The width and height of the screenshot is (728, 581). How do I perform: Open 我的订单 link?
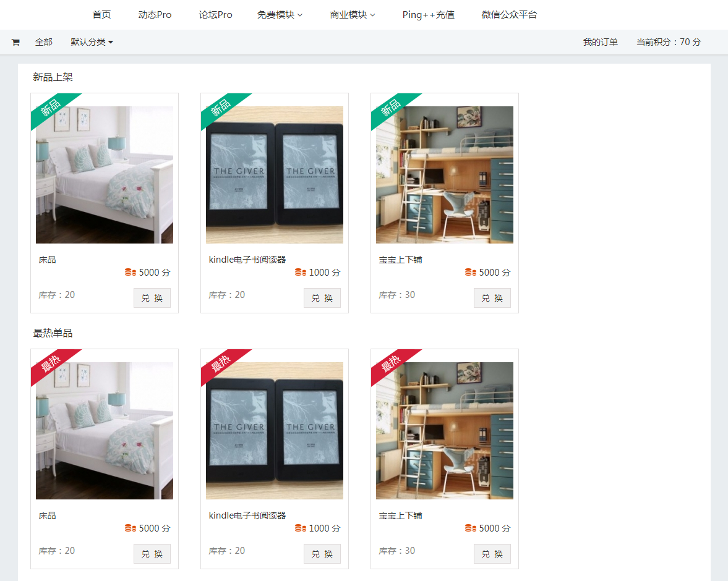click(601, 42)
